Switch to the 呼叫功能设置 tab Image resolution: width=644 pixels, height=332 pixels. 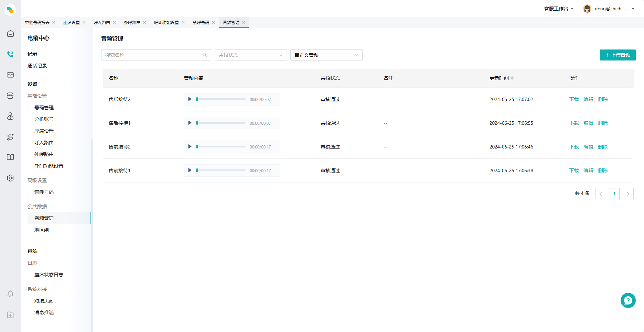[x=167, y=22]
